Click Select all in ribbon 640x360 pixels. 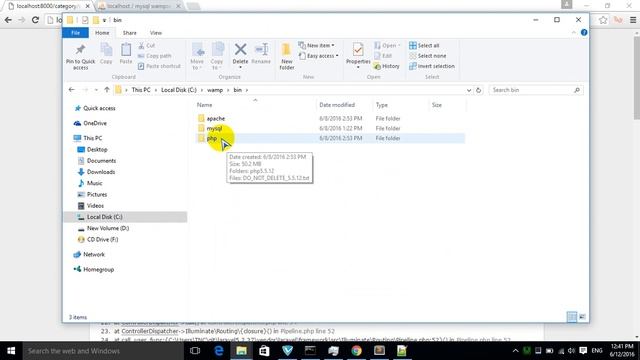pyautogui.click(x=424, y=46)
